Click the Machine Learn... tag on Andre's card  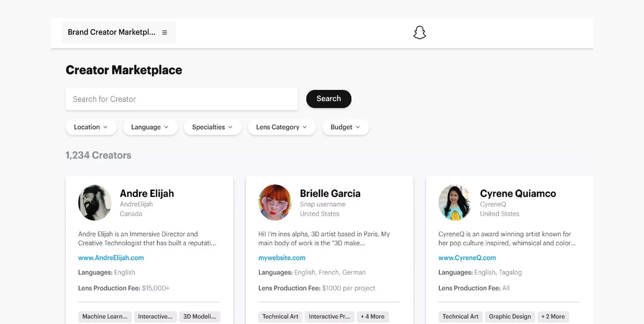tap(105, 316)
